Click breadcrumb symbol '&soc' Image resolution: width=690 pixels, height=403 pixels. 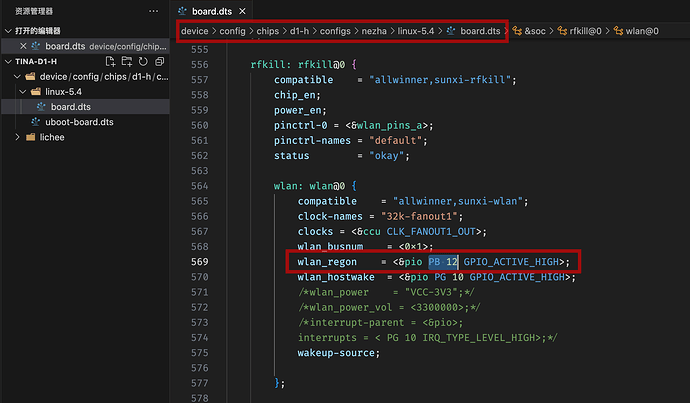535,31
